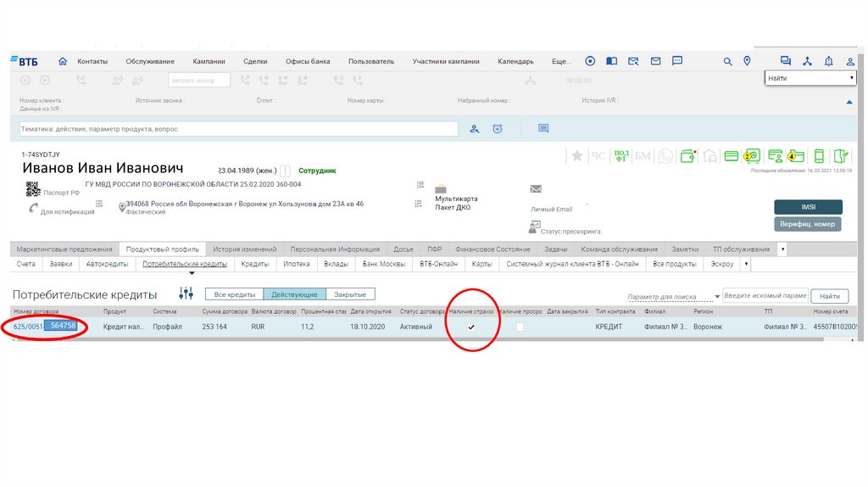Click the green ПОД ФТ icon
The width and height of the screenshot is (868, 487).
coord(621,156)
